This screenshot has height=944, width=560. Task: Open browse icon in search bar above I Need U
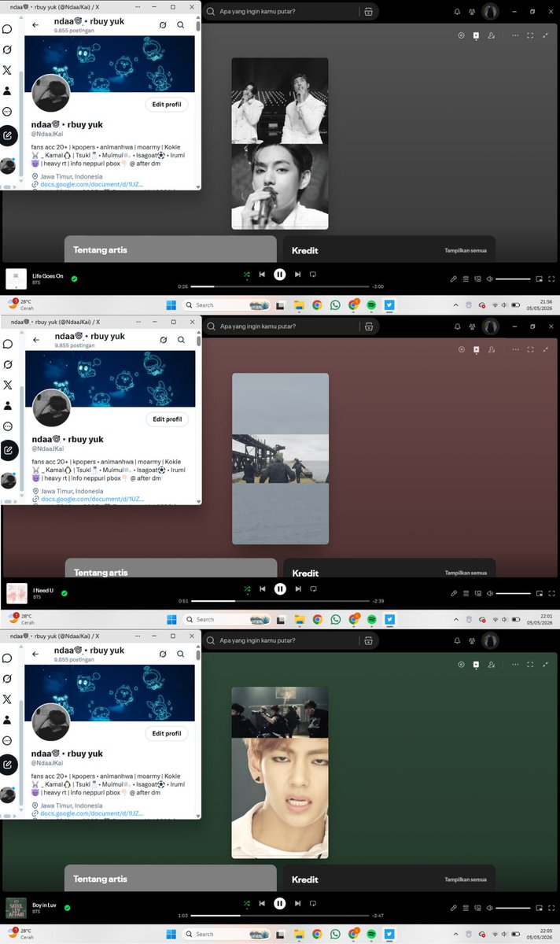coord(368,326)
